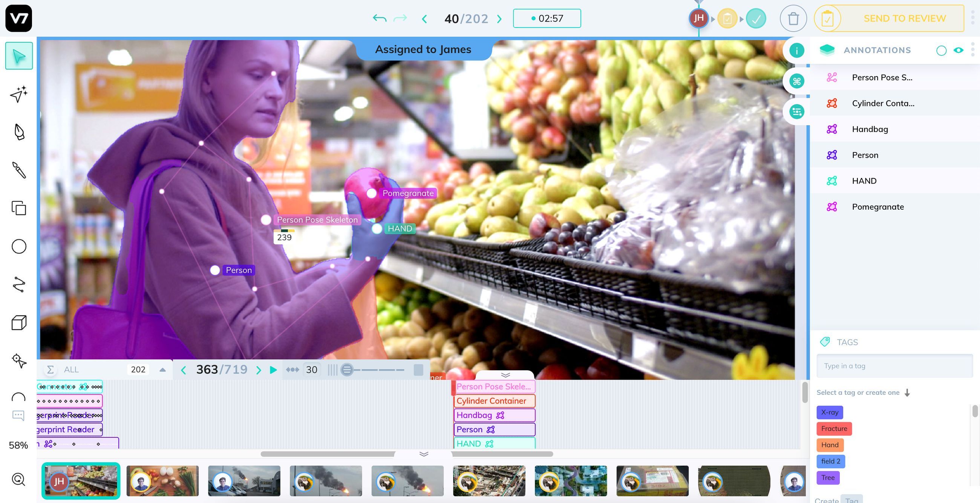
Task: Open the ALL classes filter dropdown
Action: tap(163, 369)
